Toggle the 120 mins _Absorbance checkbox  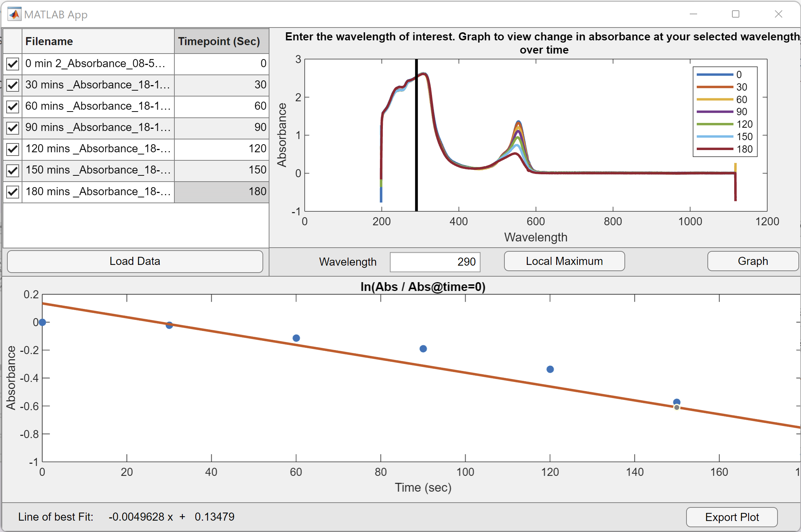point(13,149)
